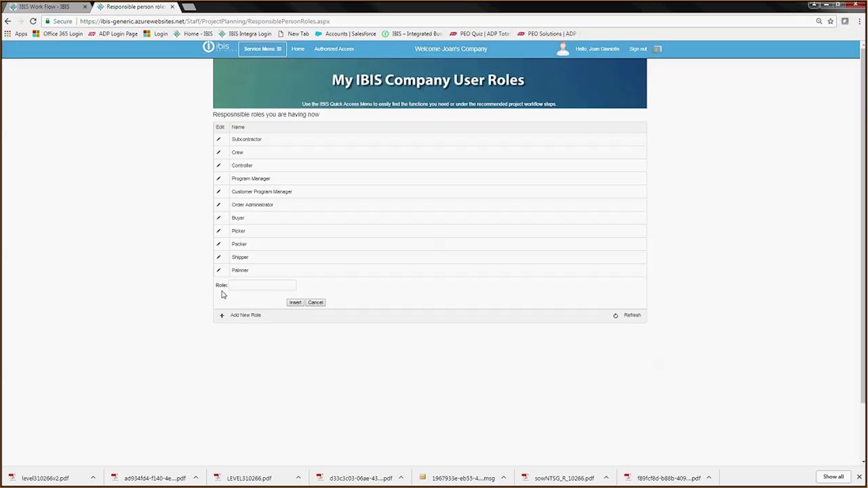Image resolution: width=868 pixels, height=488 pixels.
Task: Click the circular refresh icon in grid footer
Action: 616,315
